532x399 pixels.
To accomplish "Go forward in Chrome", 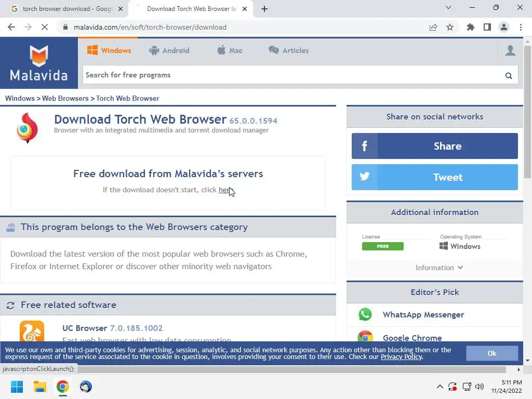I will tap(28, 27).
